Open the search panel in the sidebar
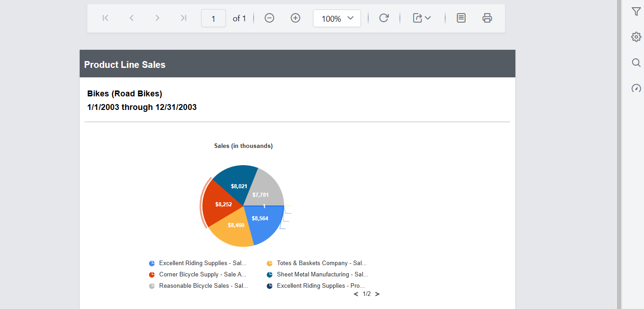The height and width of the screenshot is (309, 644). [x=636, y=62]
